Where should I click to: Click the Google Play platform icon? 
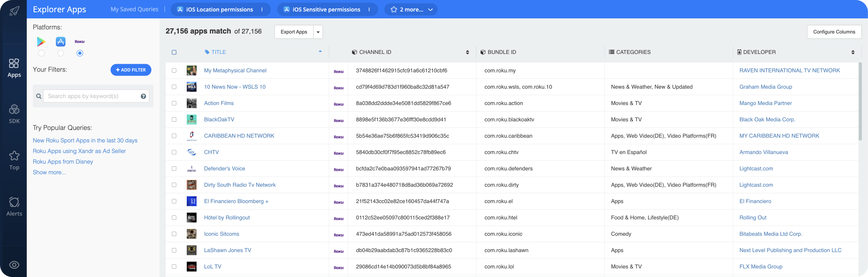click(x=41, y=41)
